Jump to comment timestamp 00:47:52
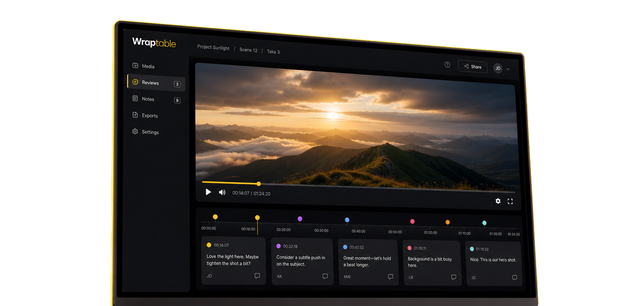Screen dimensions: 644x306 point(356,248)
